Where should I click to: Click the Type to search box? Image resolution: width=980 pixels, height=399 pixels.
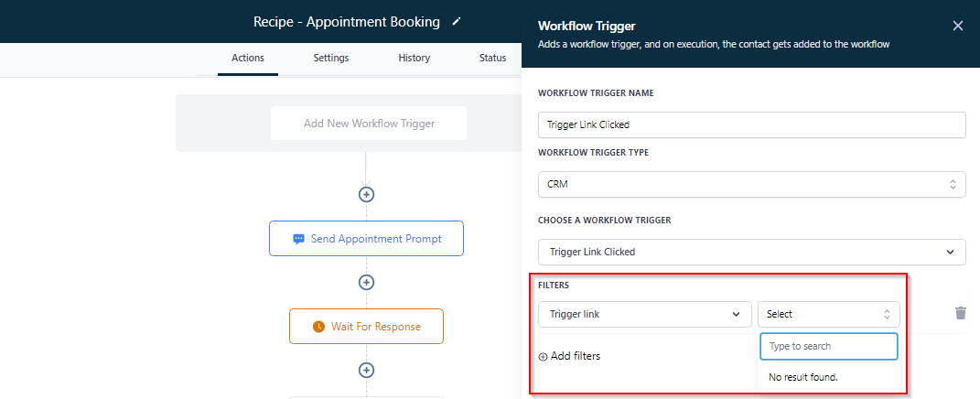click(829, 346)
